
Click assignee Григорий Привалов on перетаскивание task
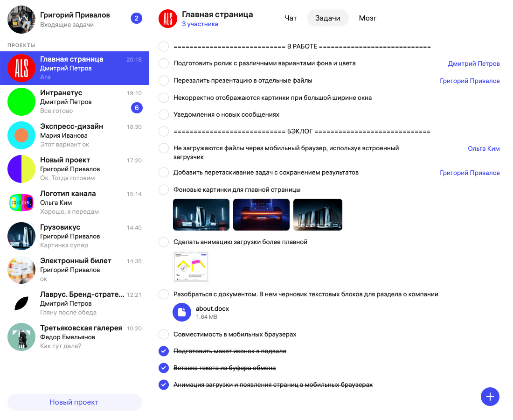[x=470, y=173]
